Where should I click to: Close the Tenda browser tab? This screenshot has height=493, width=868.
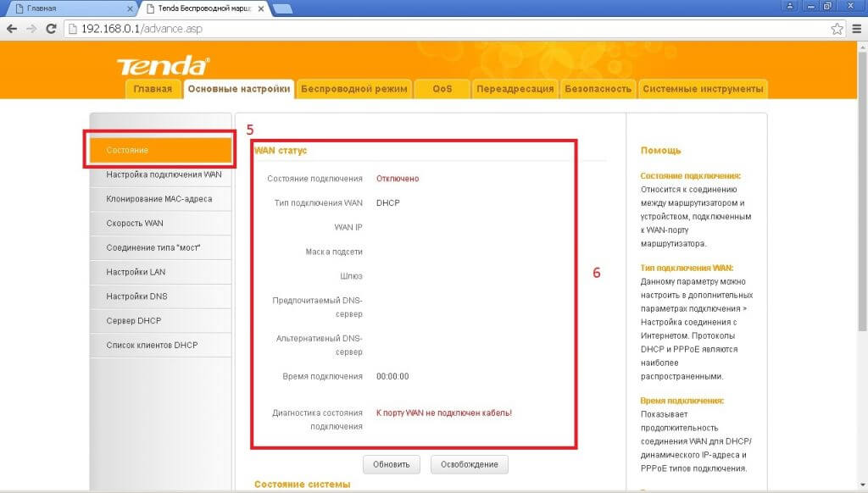[x=260, y=8]
